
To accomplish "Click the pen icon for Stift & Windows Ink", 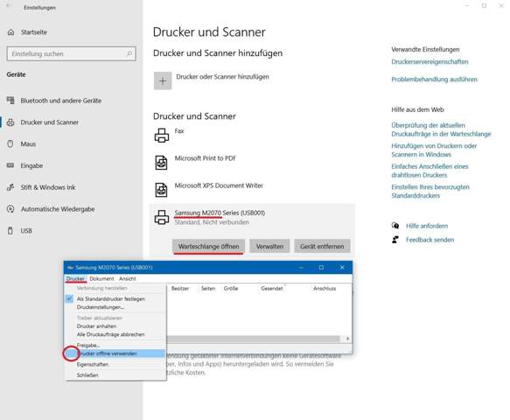I will point(10,187).
